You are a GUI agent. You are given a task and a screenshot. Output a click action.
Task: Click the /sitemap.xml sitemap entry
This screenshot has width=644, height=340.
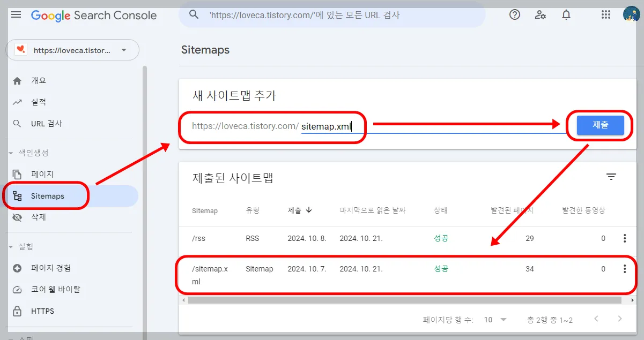[210, 275]
